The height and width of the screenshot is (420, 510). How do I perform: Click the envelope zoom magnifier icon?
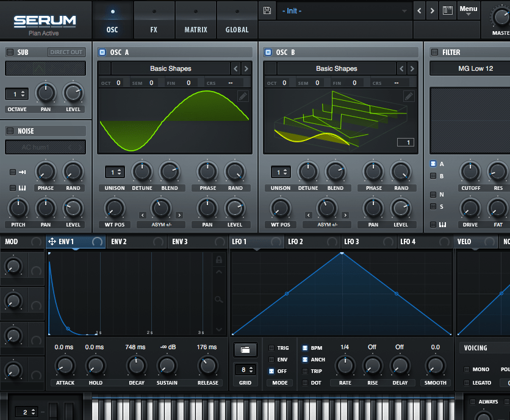click(x=218, y=299)
